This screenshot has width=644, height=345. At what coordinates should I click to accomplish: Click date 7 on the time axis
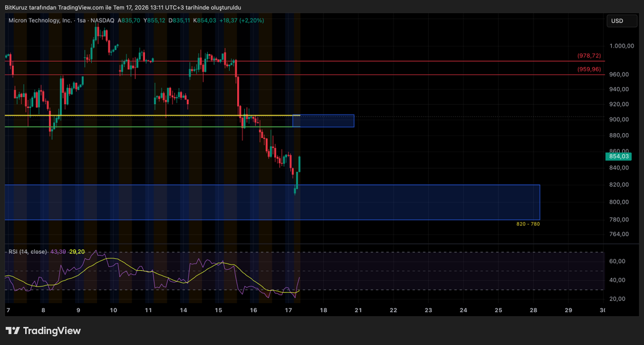pyautogui.click(x=8, y=311)
